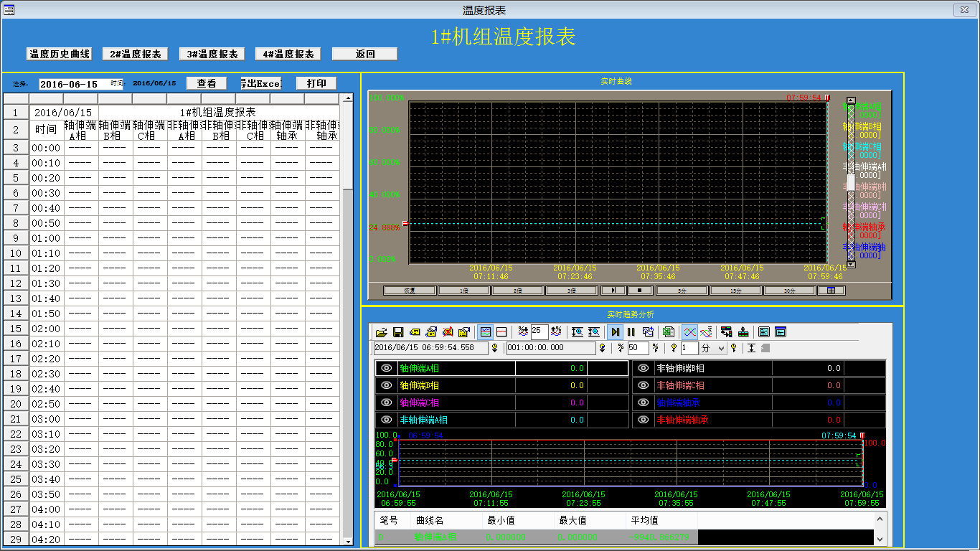The height and width of the screenshot is (551, 980).
Task: Switch to 3#温度报表
Action: 212,54
